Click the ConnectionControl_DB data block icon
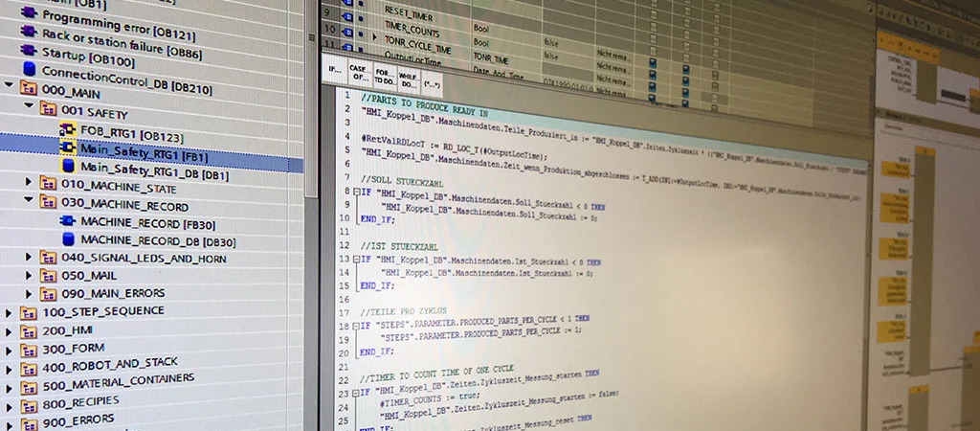 29,72
